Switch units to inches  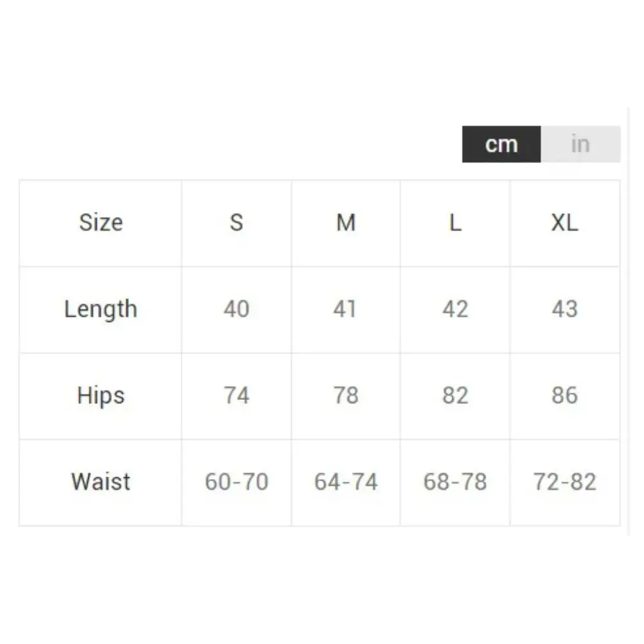(580, 144)
